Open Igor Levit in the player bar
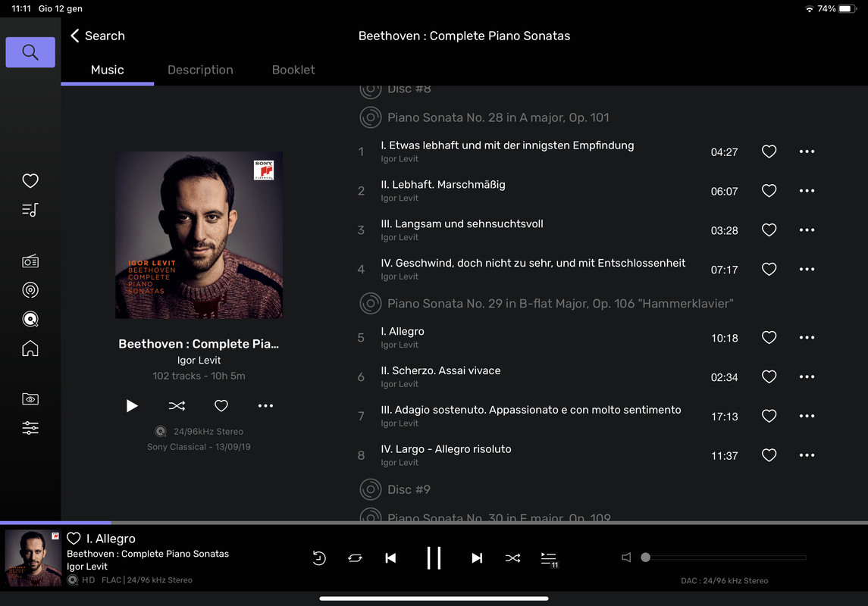Image resolution: width=868 pixels, height=606 pixels. tap(87, 567)
